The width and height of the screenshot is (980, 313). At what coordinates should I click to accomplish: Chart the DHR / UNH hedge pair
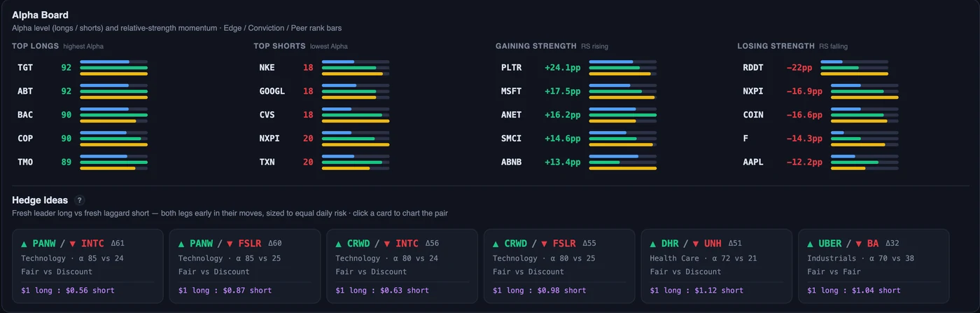[716, 266]
